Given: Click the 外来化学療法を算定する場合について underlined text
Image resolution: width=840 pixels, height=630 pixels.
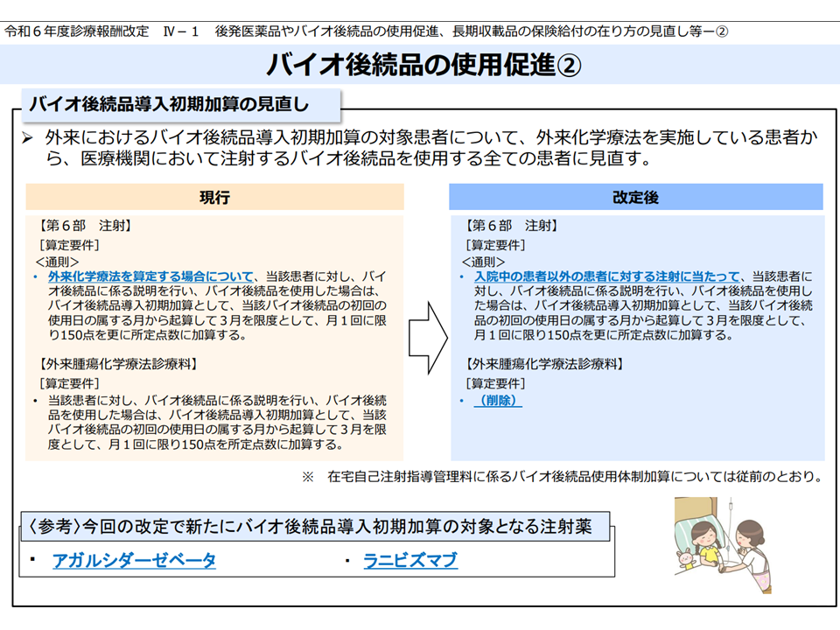Looking at the screenshot, I should click(150, 276).
